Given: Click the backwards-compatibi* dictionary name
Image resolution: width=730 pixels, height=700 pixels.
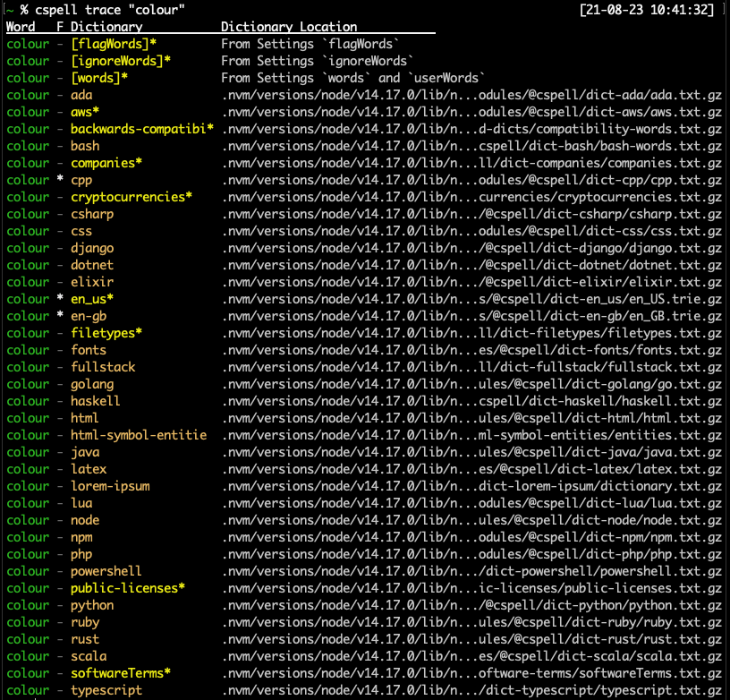Looking at the screenshot, I should click(x=142, y=129).
